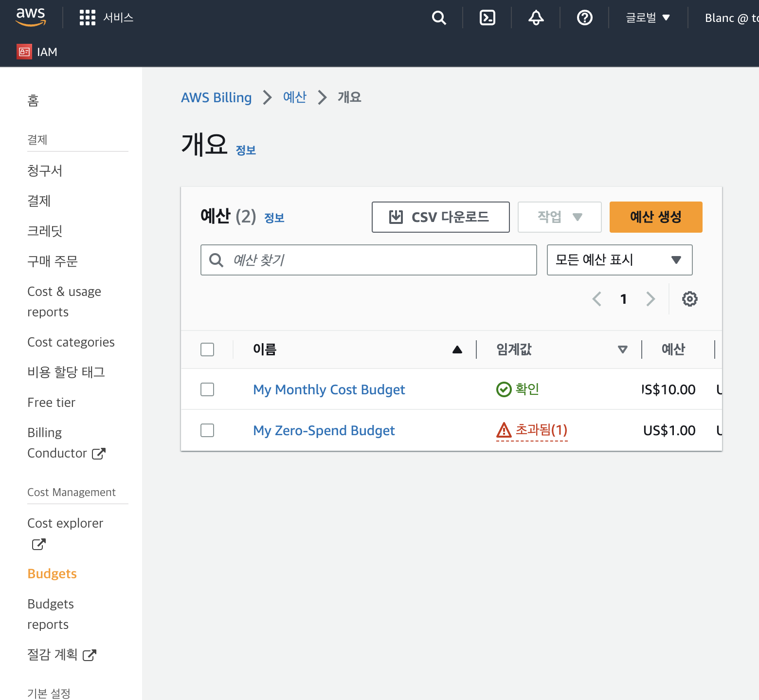Open Cost categories sidebar item

71,342
